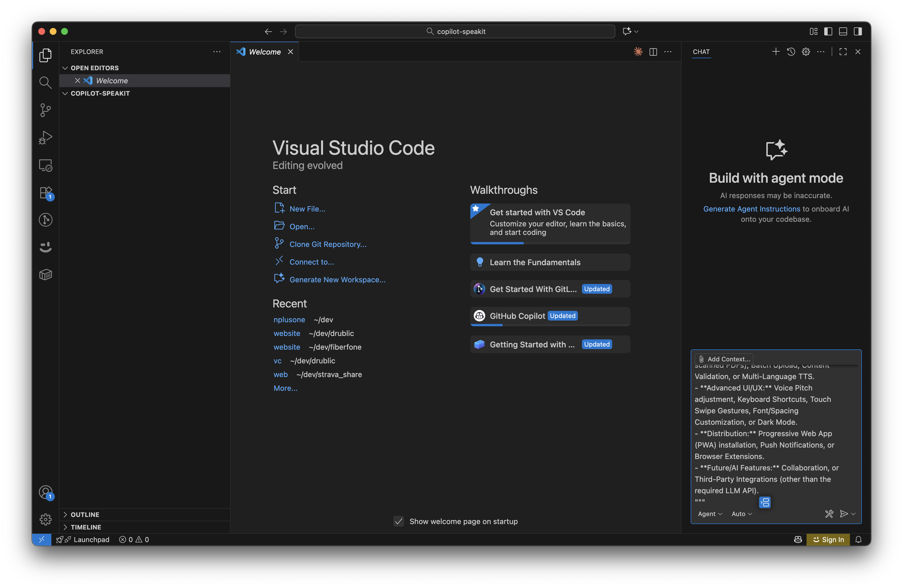Toggle the primary side bar visibility

pyautogui.click(x=828, y=31)
